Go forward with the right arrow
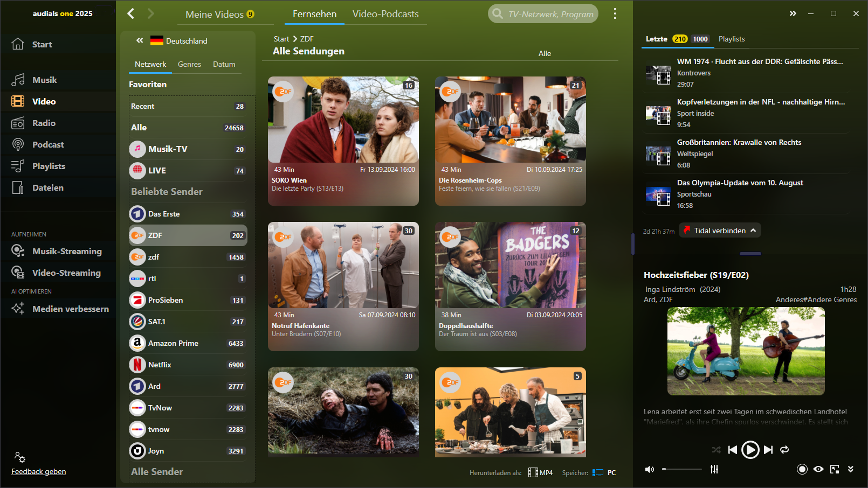 pyautogui.click(x=150, y=13)
